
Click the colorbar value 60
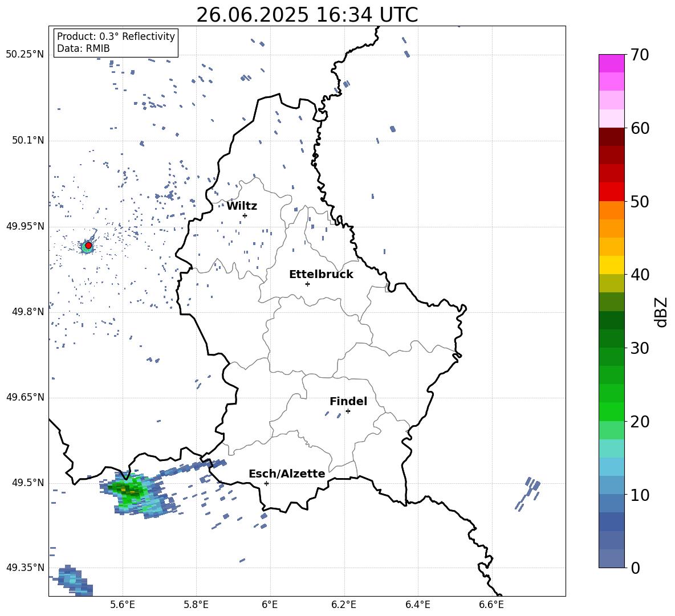(640, 128)
